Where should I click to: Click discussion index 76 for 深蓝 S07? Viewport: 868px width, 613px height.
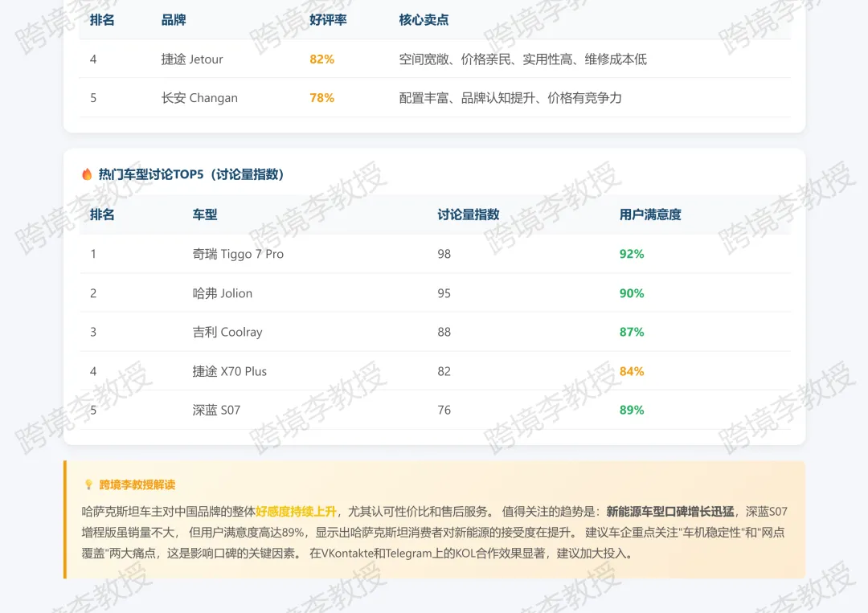(x=444, y=410)
